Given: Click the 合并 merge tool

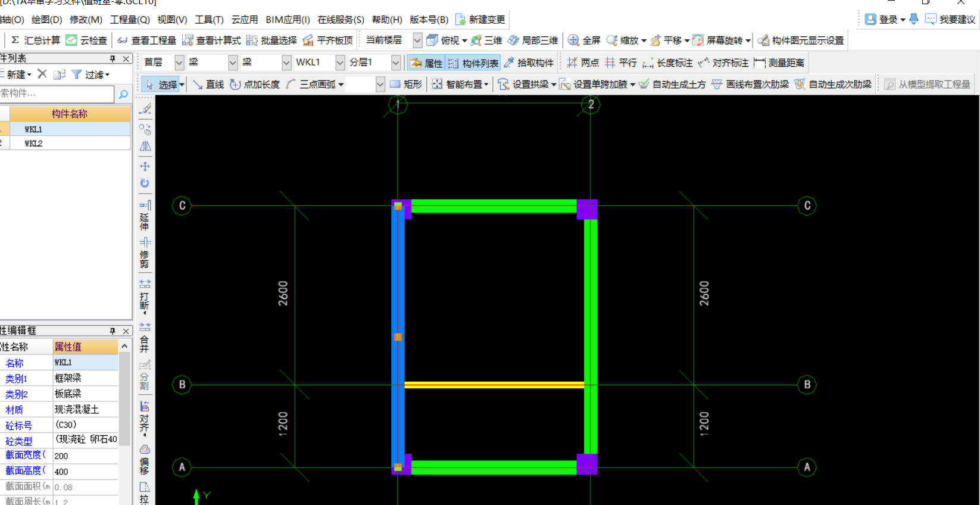Looking at the screenshot, I should coord(145,337).
